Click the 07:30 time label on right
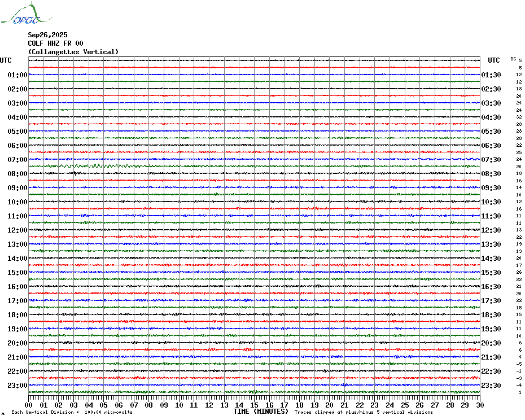The width and height of the screenshot is (525, 420). coord(491,159)
